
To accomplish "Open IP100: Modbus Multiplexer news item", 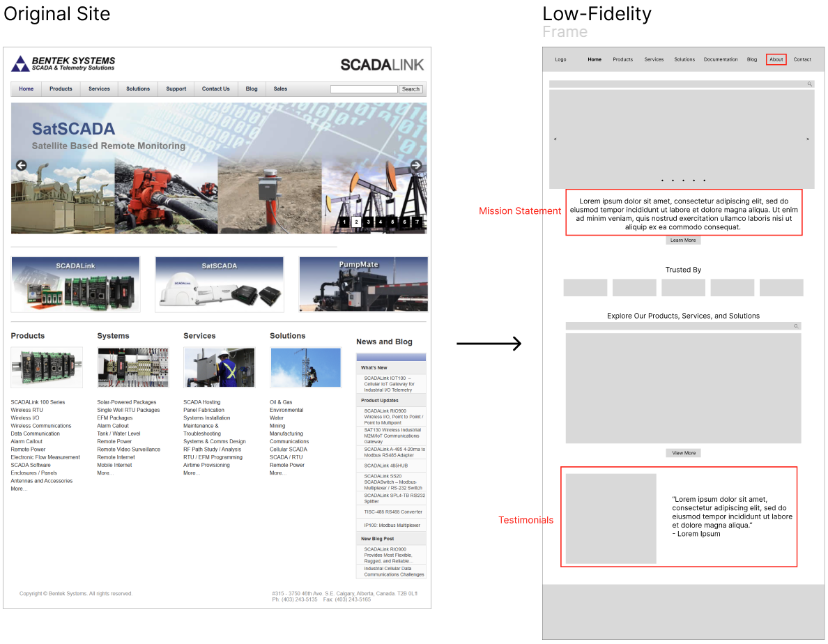I will pyautogui.click(x=391, y=526).
